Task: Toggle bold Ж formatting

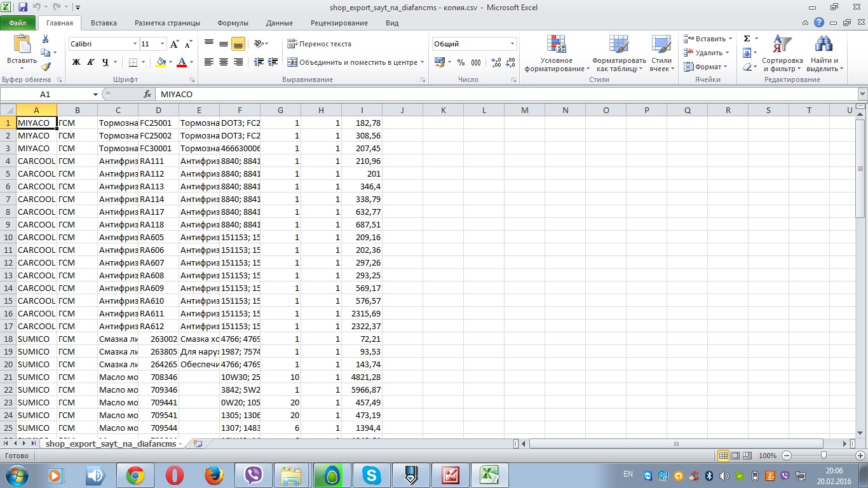Action: click(76, 62)
